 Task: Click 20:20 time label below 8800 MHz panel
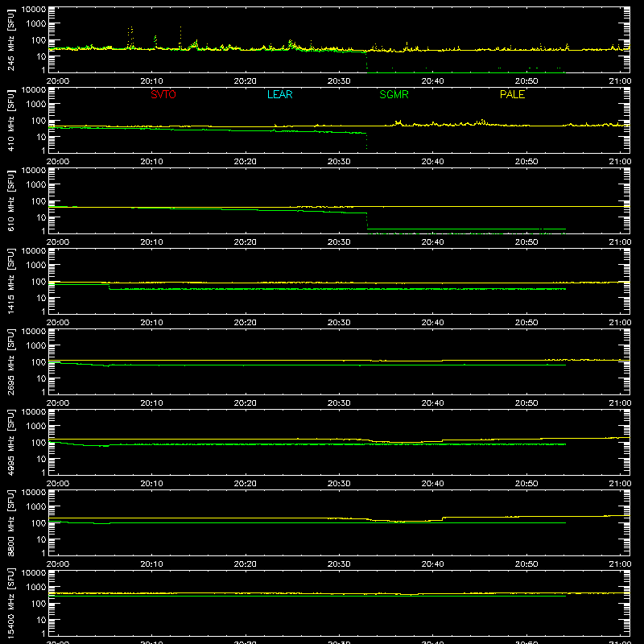246,564
